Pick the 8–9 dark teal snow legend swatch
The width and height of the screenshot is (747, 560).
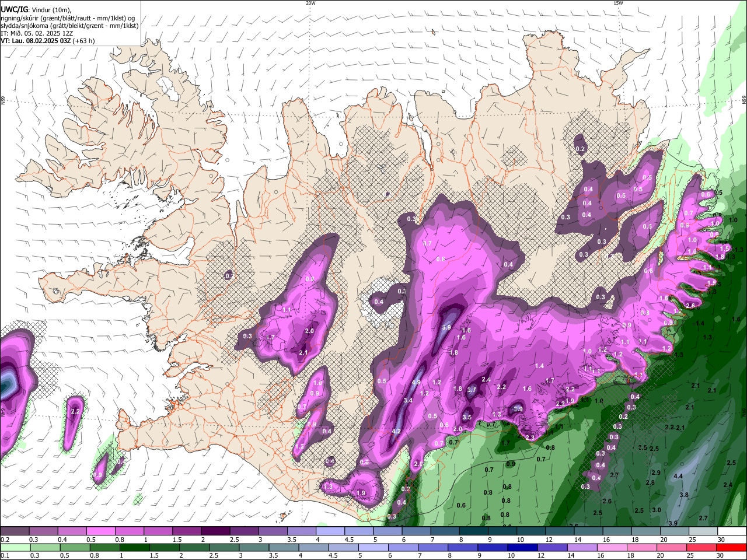473,531
